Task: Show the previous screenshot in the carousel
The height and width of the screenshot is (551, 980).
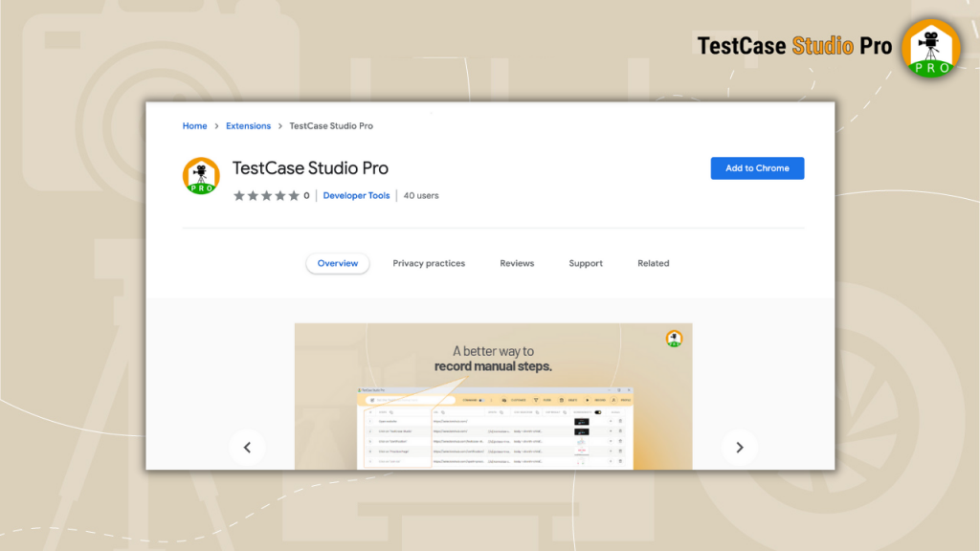Action: pyautogui.click(x=247, y=448)
